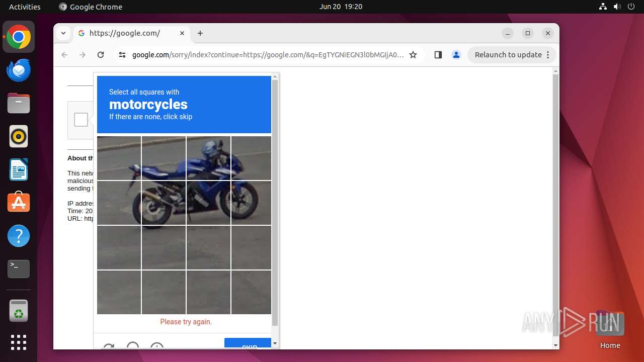Screen dimensions: 644x362
Task: Open the clock and calendar panel
Action: coord(341,7)
